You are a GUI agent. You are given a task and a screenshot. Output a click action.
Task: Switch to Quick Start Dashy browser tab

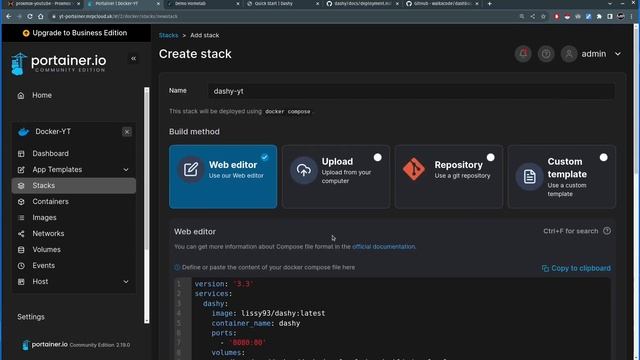[x=283, y=4]
